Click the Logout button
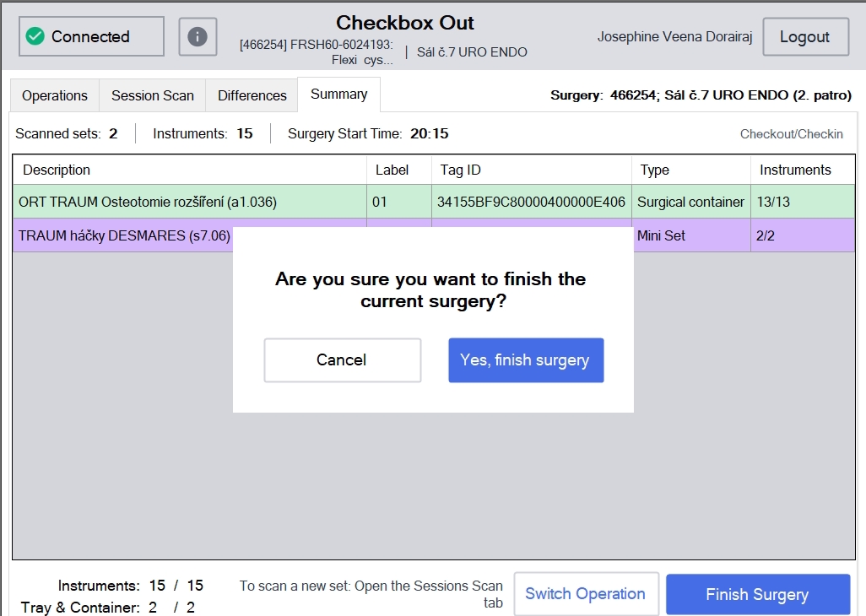This screenshot has width=866, height=616. tap(805, 37)
